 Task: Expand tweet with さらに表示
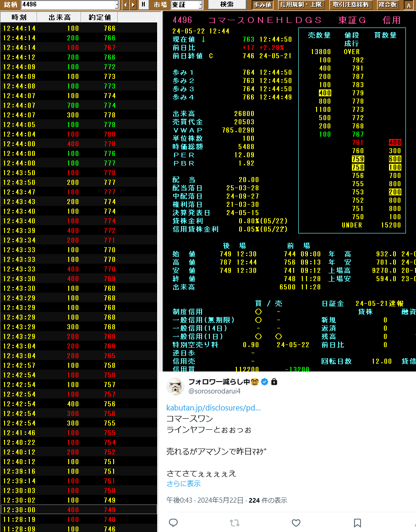[183, 484]
